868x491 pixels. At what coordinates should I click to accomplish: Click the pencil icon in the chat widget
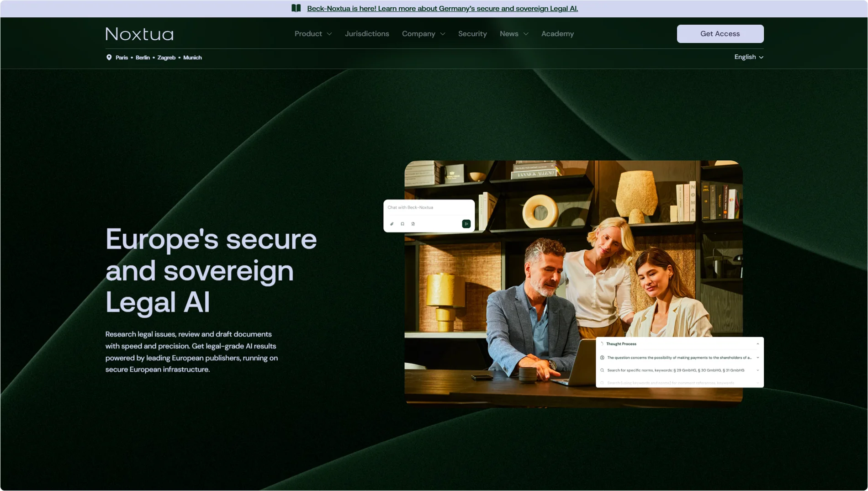(x=392, y=225)
